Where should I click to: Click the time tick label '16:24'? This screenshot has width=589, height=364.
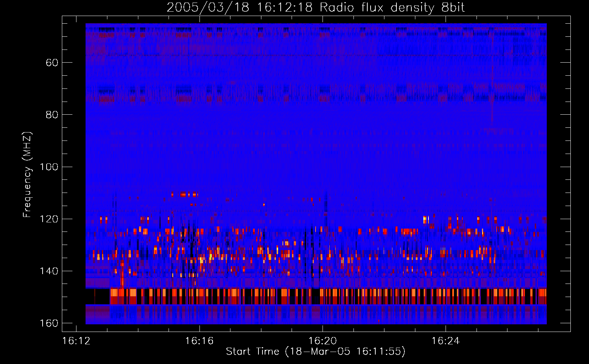[x=446, y=341]
